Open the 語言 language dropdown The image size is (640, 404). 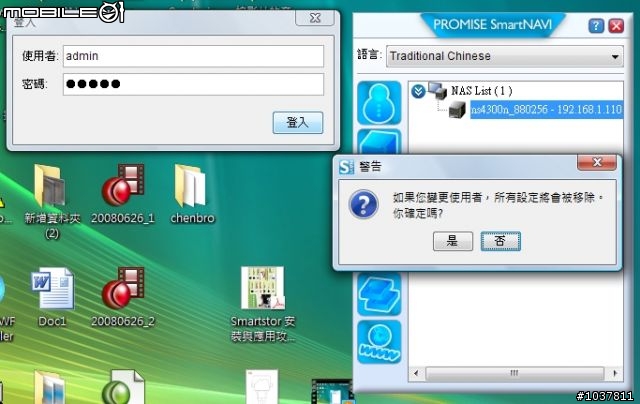pyautogui.click(x=504, y=56)
